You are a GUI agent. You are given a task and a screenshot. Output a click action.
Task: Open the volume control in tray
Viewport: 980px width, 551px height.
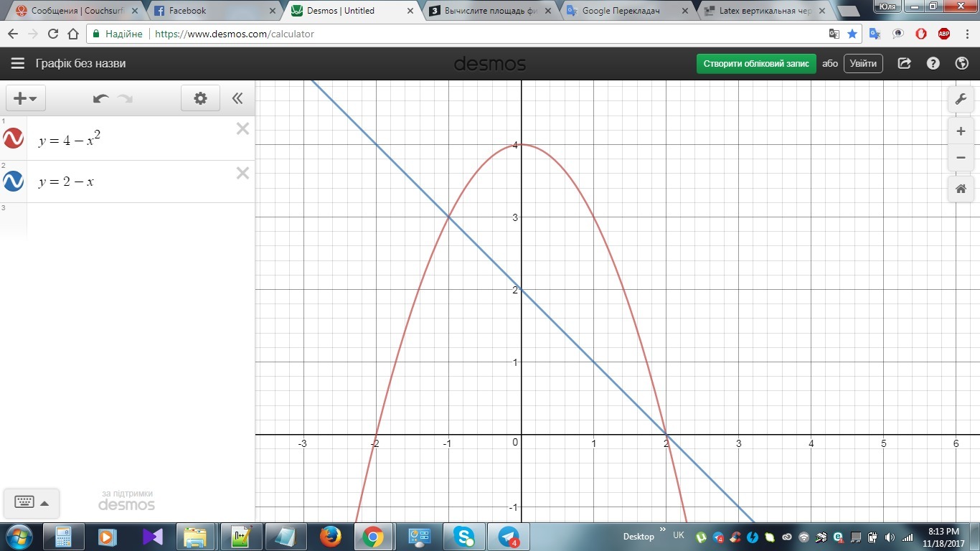click(x=890, y=537)
